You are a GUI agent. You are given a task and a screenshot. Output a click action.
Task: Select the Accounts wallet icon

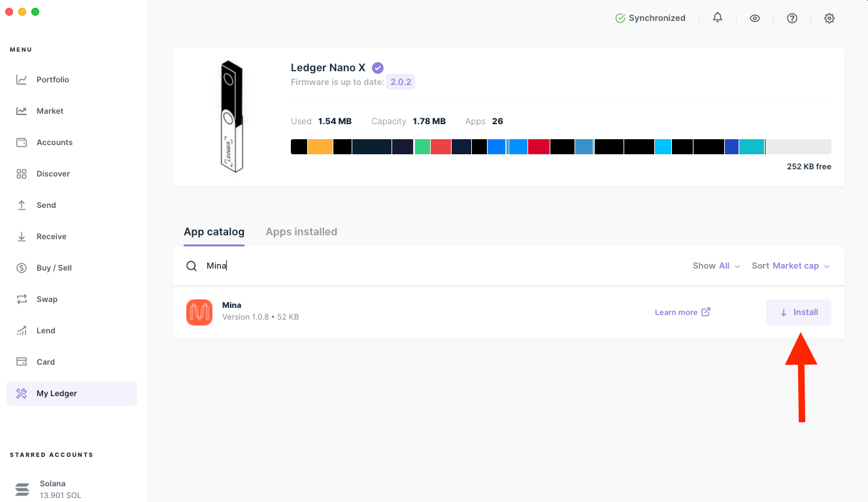pyautogui.click(x=22, y=142)
